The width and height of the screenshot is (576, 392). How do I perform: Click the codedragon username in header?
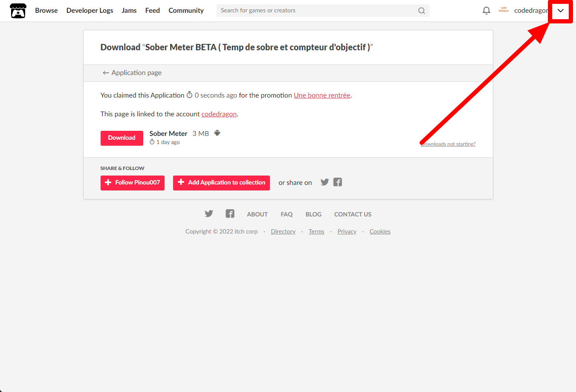(x=532, y=11)
